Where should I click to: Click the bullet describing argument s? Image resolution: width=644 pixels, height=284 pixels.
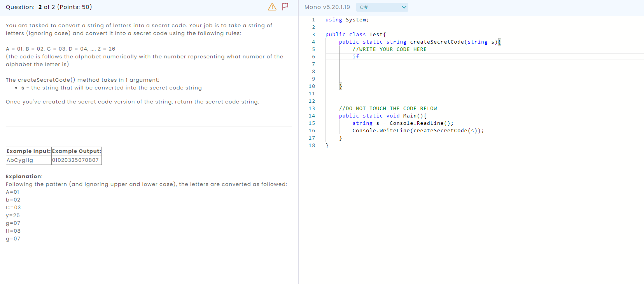112,88
